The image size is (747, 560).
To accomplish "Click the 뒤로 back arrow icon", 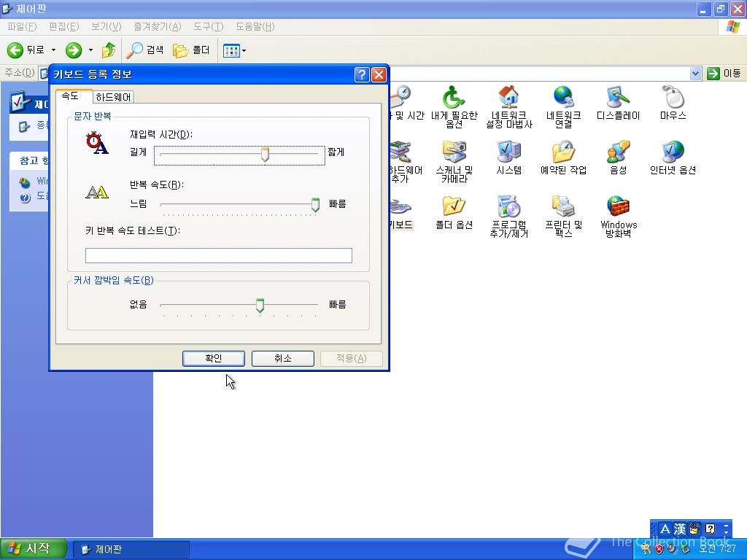I will point(15,50).
